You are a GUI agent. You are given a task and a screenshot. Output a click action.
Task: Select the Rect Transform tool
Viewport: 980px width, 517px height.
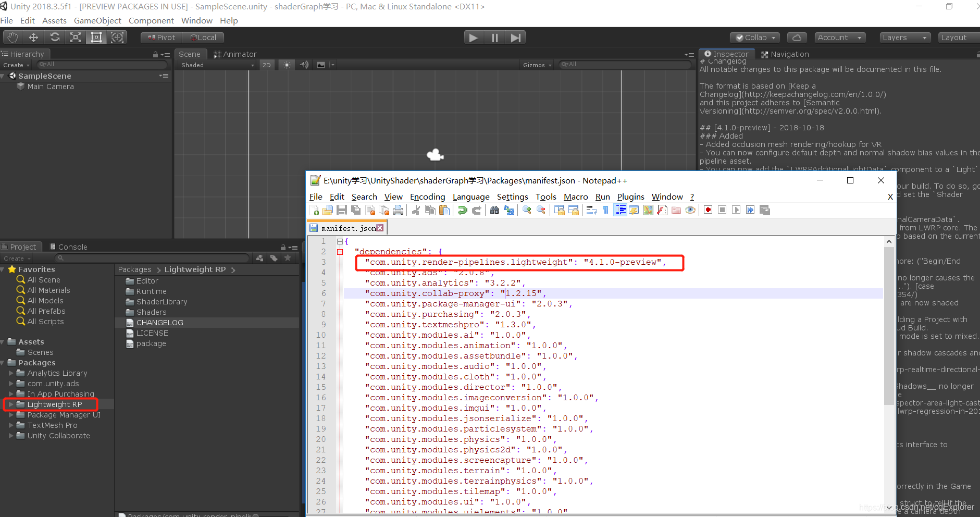[96, 38]
